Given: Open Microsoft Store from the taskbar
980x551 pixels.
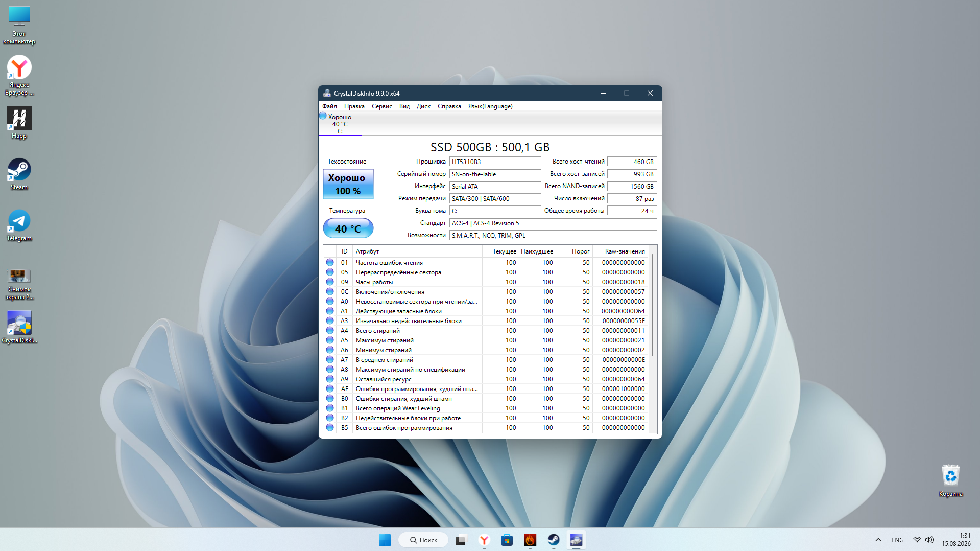Looking at the screenshot, I should pos(507,540).
